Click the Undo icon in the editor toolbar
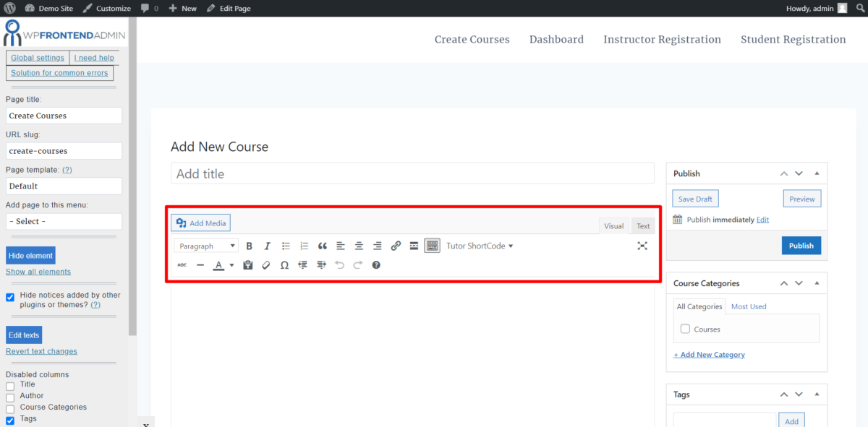The image size is (868, 427). (339, 264)
